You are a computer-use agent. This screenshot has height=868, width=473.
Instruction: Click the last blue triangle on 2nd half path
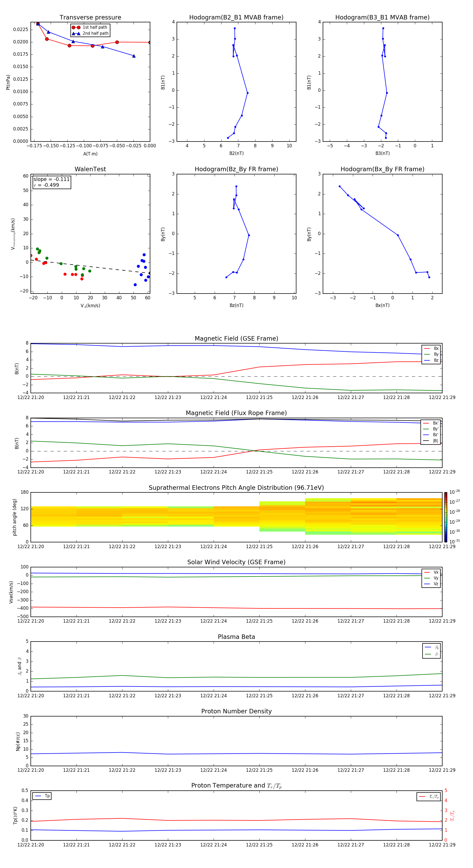(x=134, y=56)
